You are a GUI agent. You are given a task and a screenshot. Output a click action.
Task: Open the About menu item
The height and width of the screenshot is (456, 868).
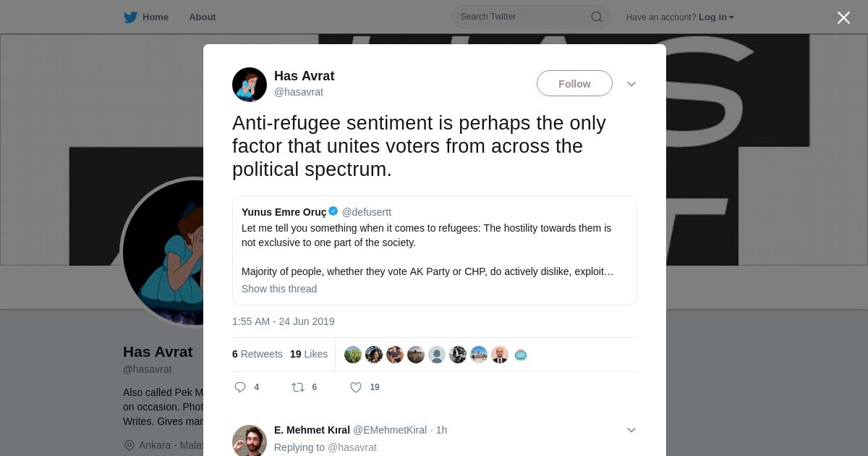(203, 17)
